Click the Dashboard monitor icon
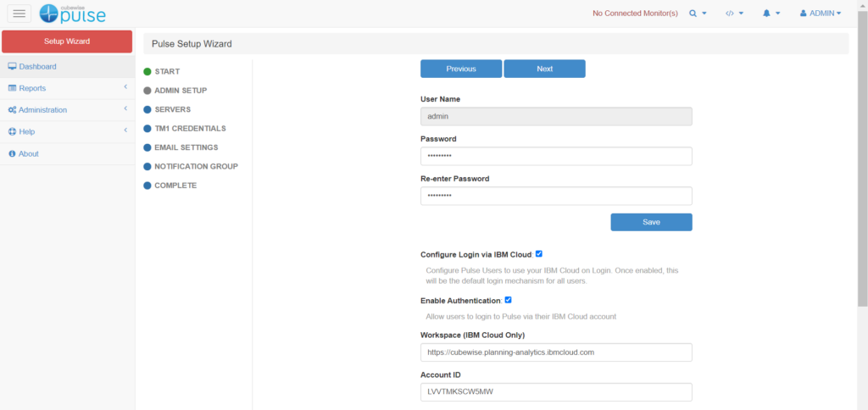Screen dimensions: 868x410 12,66
